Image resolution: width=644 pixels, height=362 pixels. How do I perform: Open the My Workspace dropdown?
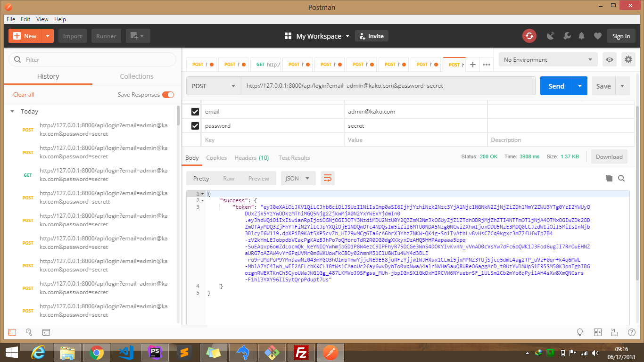coord(317,36)
